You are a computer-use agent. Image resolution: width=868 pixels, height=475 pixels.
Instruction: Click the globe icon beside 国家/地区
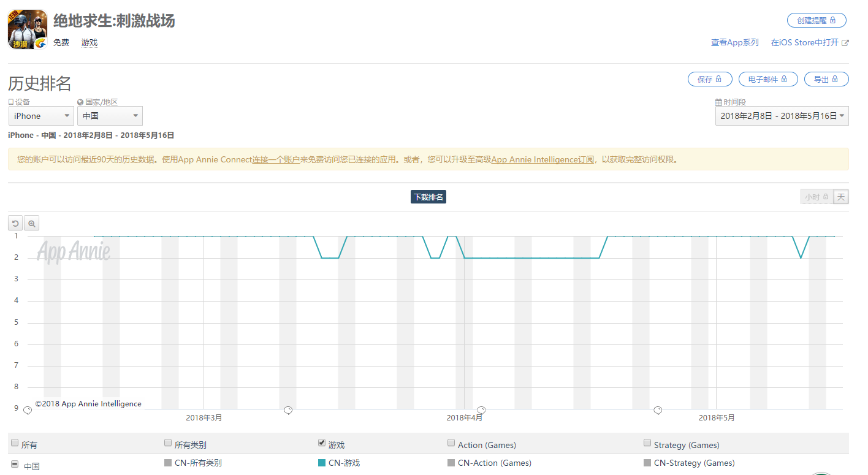tap(80, 102)
